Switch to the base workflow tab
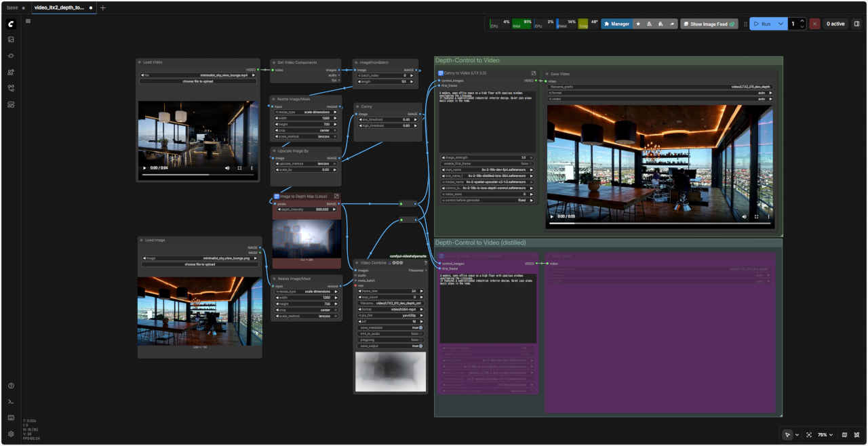Viewport: 868px width, 446px height. coord(12,7)
